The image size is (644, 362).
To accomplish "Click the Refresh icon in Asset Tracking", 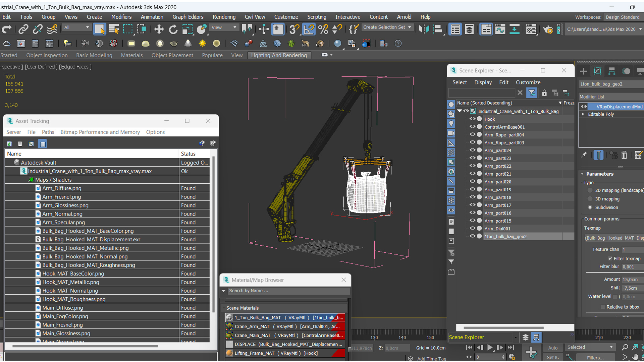I will [9, 144].
